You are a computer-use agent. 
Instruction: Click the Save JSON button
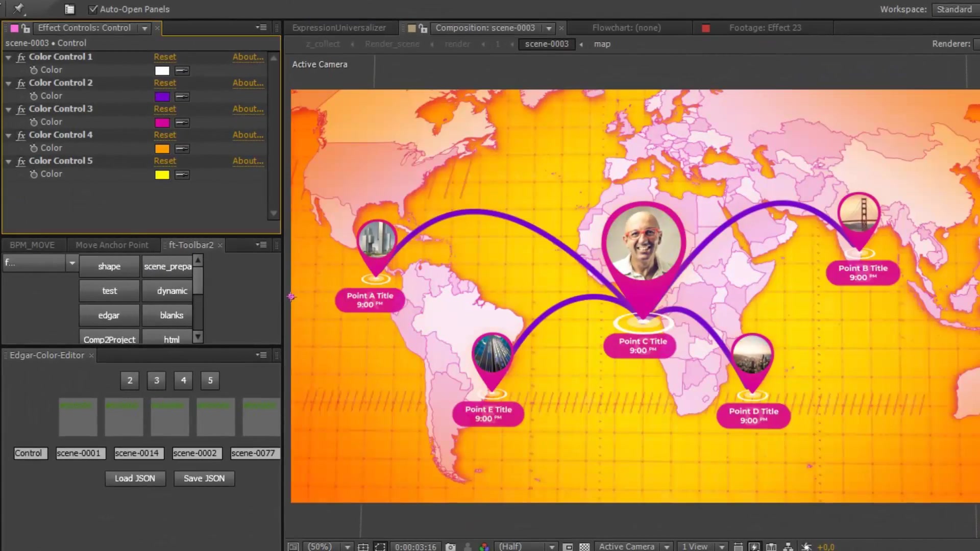204,479
